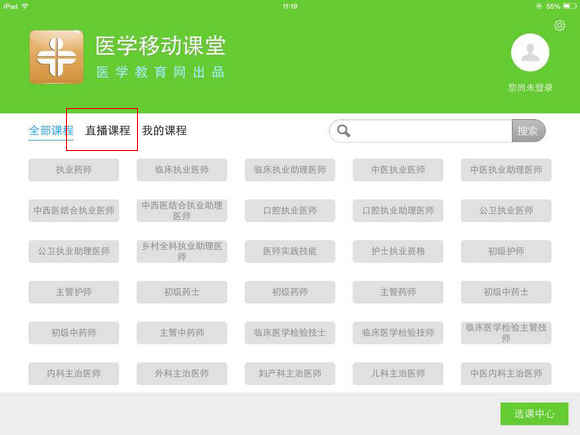Open 选课中心 green button

point(534,414)
